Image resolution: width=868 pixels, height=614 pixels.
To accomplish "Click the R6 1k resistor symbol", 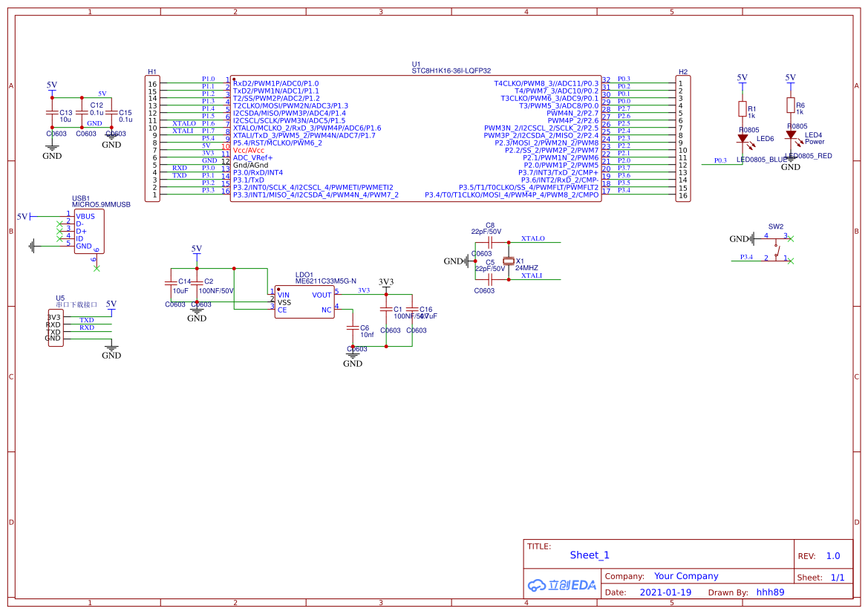I will coord(791,105).
